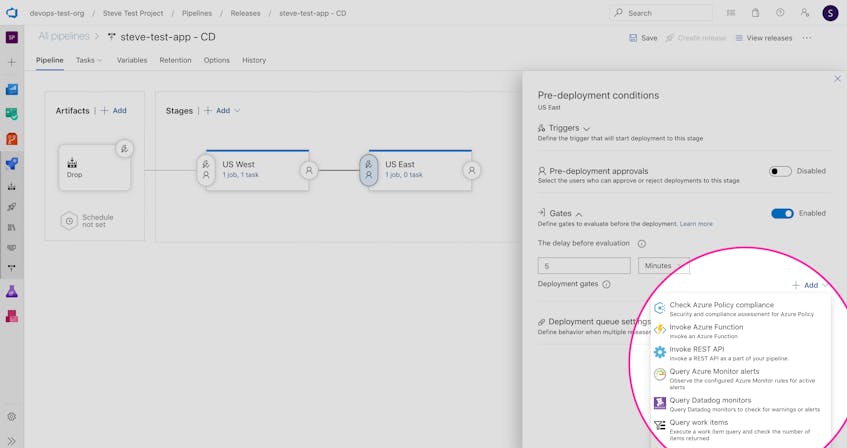
Task: Open US East post-deployment conditions icon
Action: point(472,171)
